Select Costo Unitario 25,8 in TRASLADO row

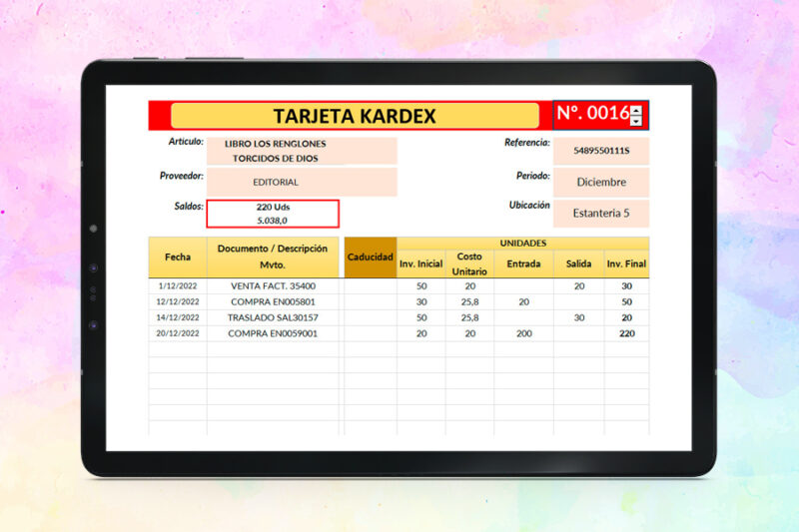[x=469, y=317]
